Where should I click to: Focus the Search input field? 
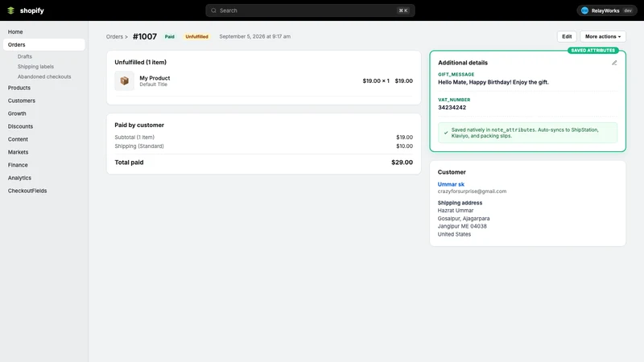(310, 10)
